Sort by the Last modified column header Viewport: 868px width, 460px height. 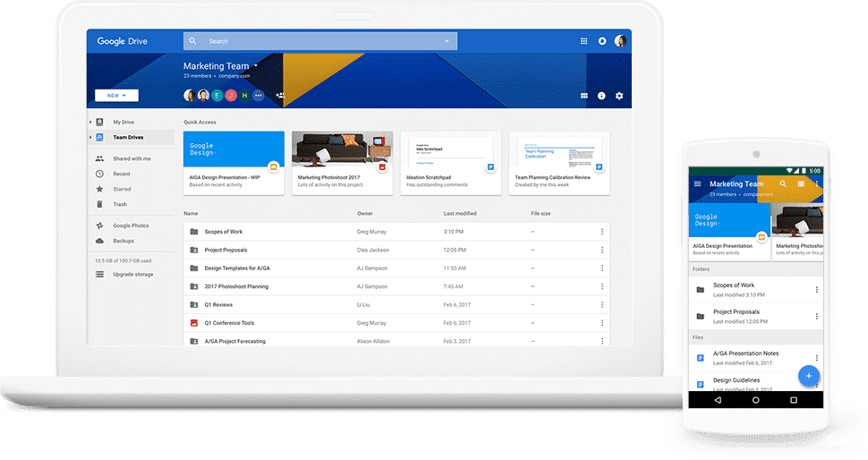coord(459,213)
